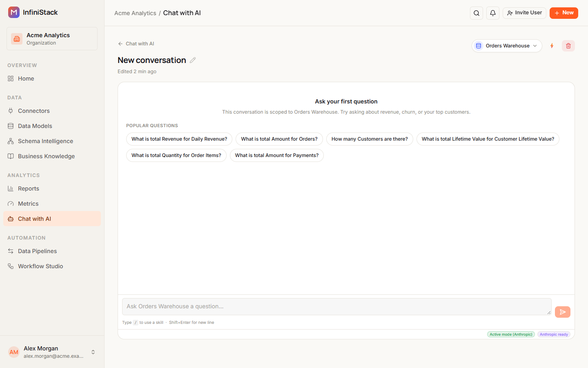Image resolution: width=588 pixels, height=368 pixels.
Task: Open Business Knowledge page
Action: (x=52, y=156)
